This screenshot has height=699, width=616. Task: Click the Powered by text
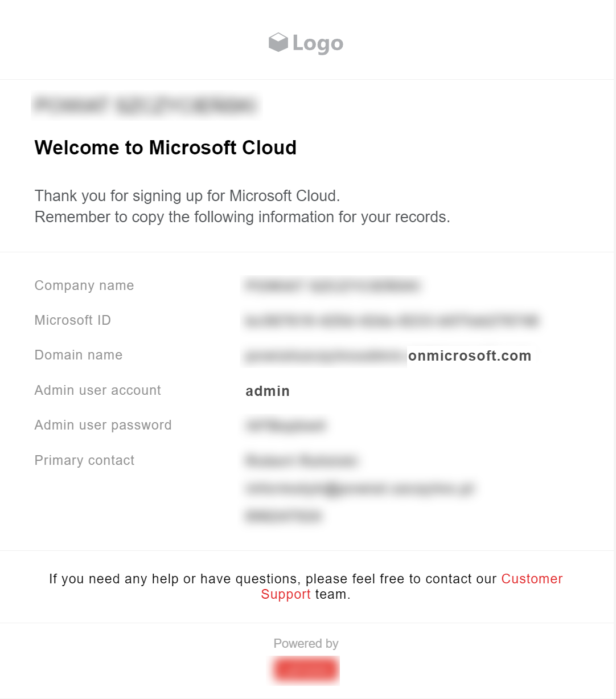point(306,644)
